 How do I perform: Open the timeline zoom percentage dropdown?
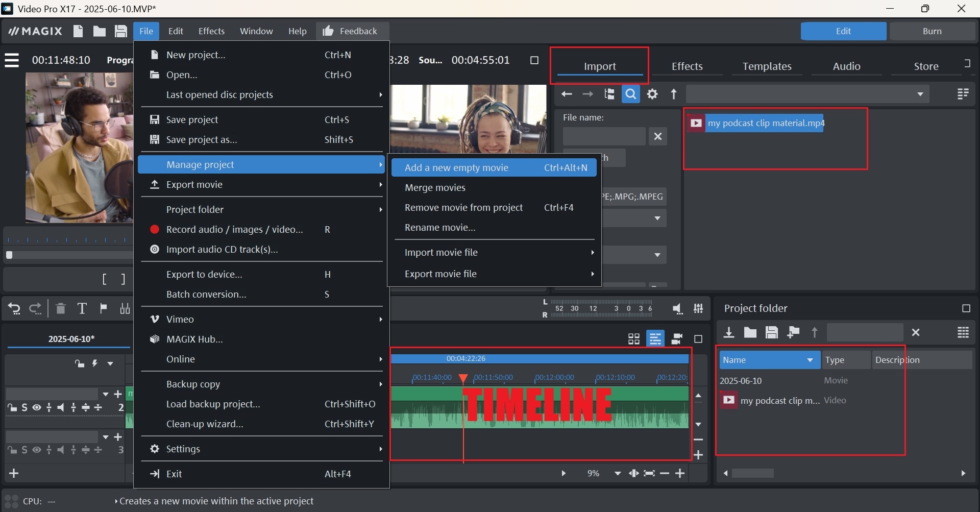pos(618,473)
